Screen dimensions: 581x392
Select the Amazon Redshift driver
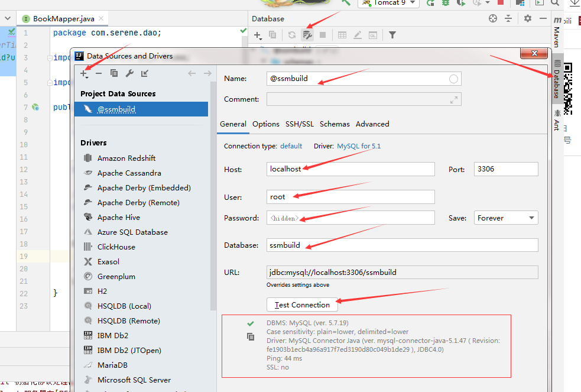pyautogui.click(x=126, y=158)
